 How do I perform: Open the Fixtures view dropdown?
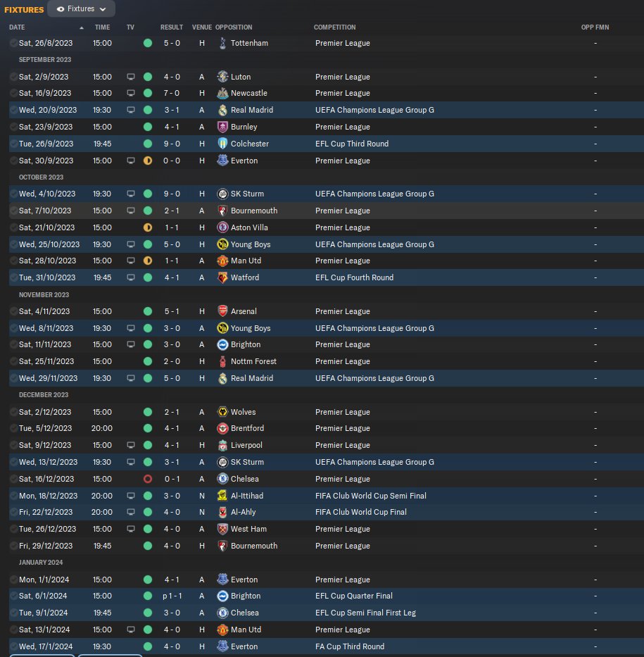coord(81,8)
